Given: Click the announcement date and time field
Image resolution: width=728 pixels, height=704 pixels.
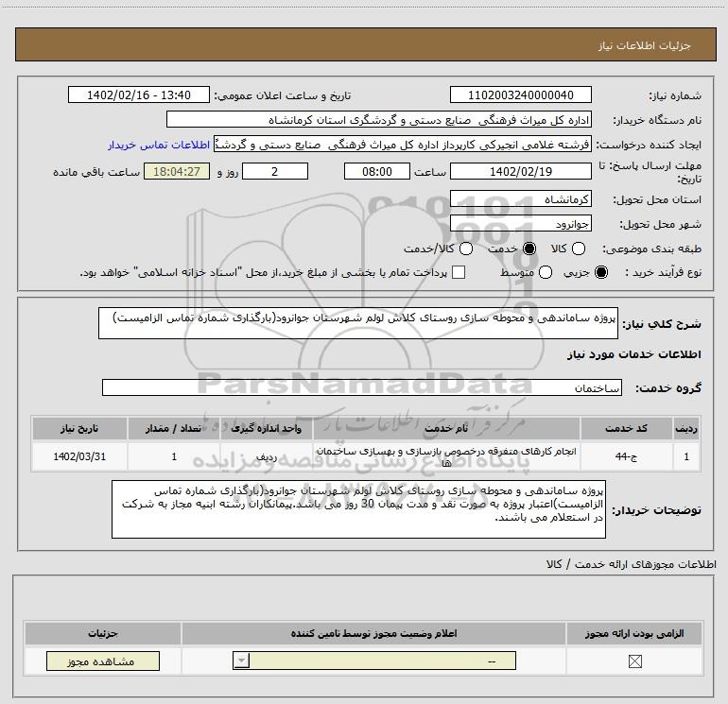Looking at the screenshot, I should [139, 94].
